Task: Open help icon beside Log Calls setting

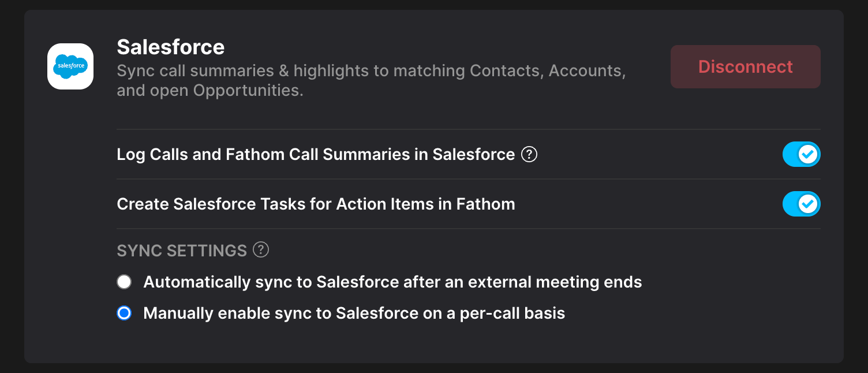Action: 529,155
